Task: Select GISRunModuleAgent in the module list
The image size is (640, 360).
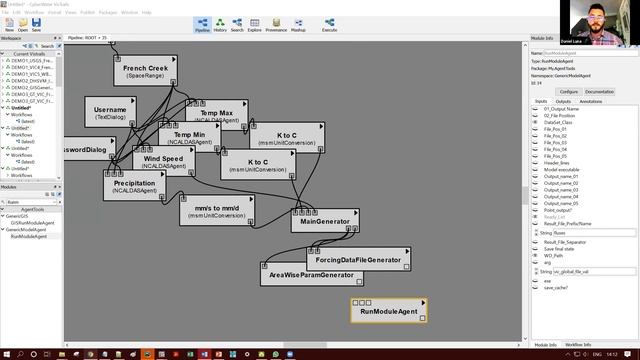Action: coord(32,223)
